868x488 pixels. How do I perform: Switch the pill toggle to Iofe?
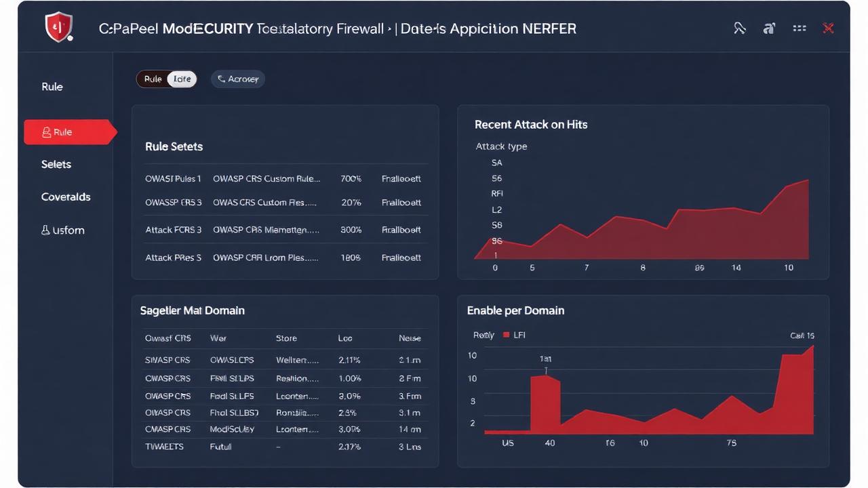pos(182,79)
